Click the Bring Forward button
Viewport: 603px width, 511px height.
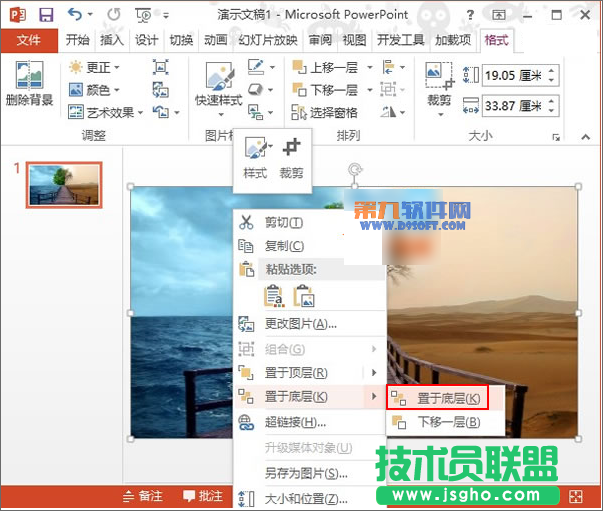pos(325,67)
